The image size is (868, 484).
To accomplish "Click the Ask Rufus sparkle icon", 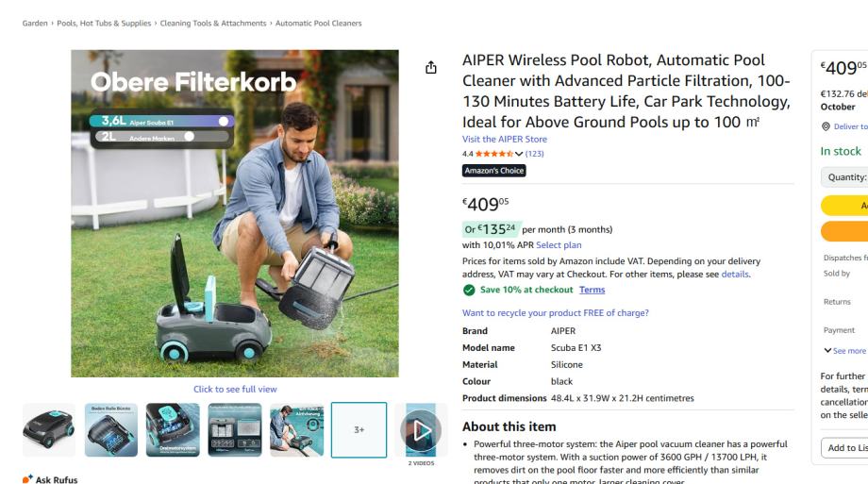I will (28, 479).
